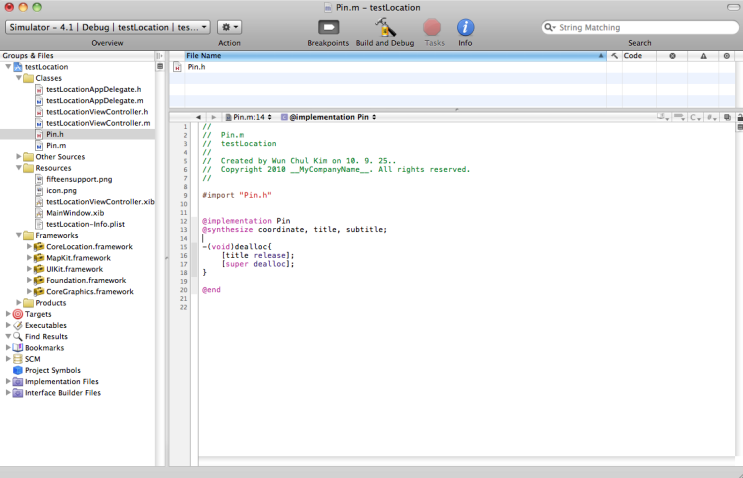Select icon.png resource
This screenshot has height=478, width=743.
[61, 190]
